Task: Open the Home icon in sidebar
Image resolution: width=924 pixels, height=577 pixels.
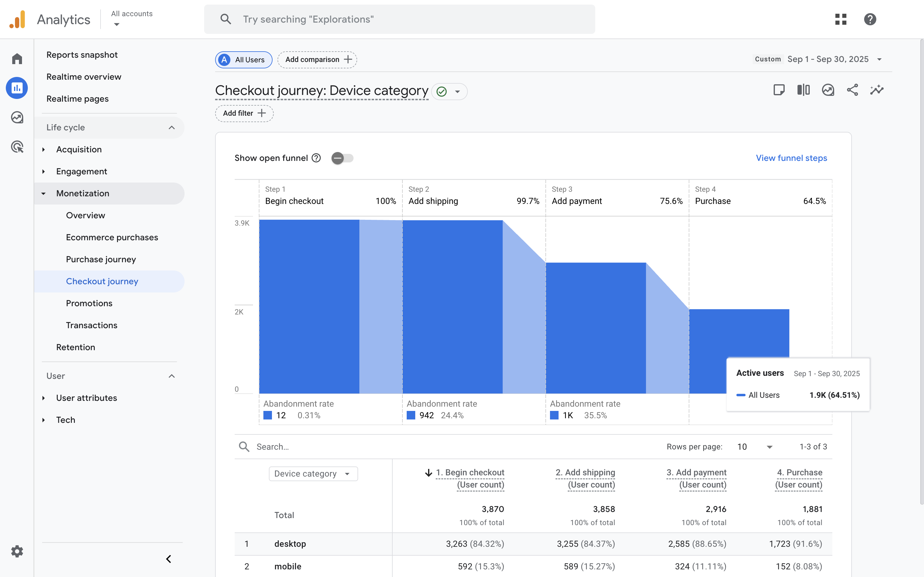Action: [17, 59]
